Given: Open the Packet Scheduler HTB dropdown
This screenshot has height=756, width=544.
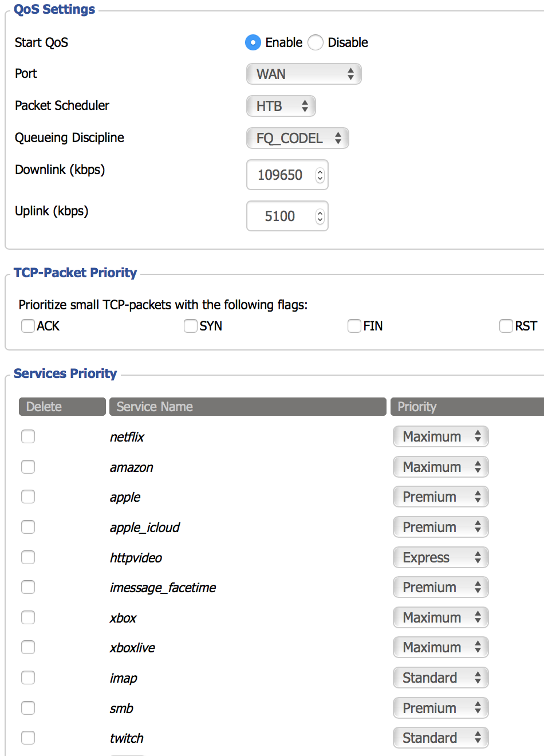Looking at the screenshot, I should [281, 106].
